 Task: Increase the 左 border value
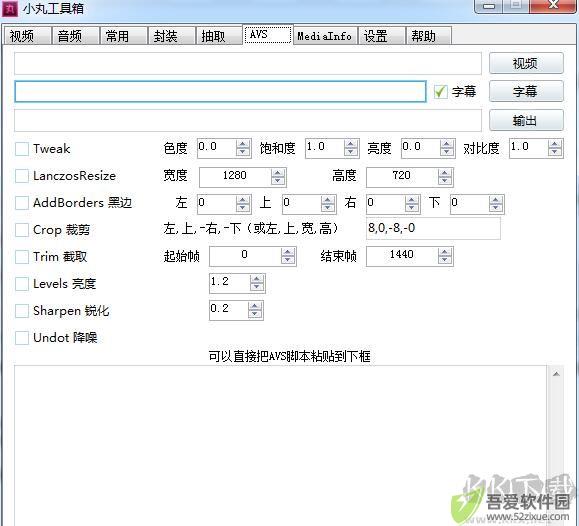[243, 200]
